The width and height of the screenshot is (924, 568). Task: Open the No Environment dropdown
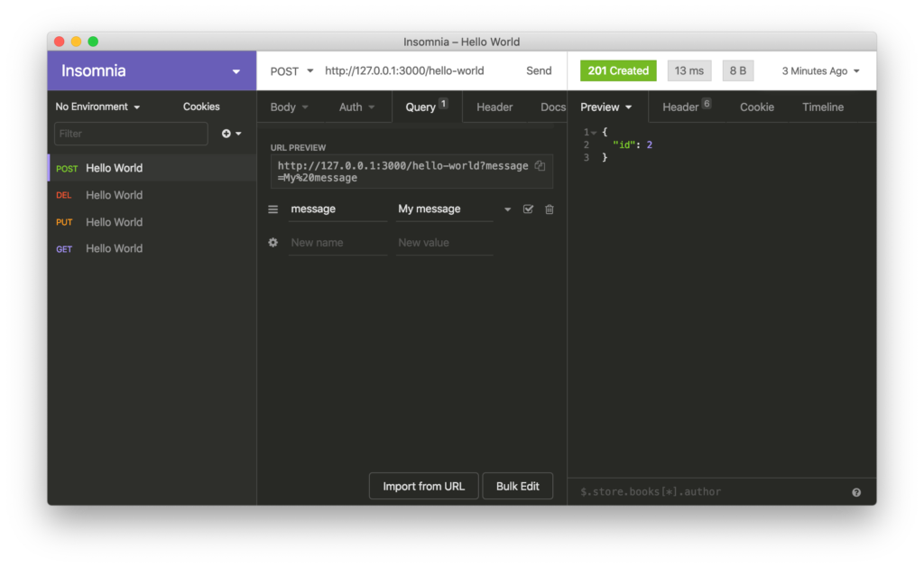(x=97, y=107)
